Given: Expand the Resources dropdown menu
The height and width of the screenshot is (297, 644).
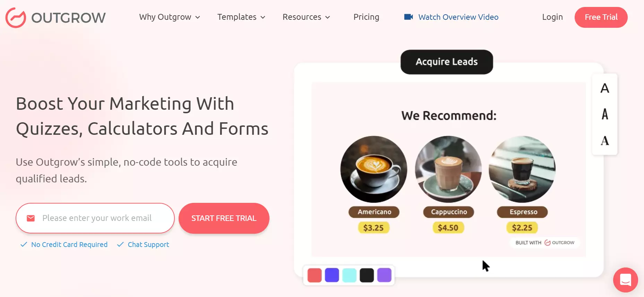Looking at the screenshot, I should point(306,17).
